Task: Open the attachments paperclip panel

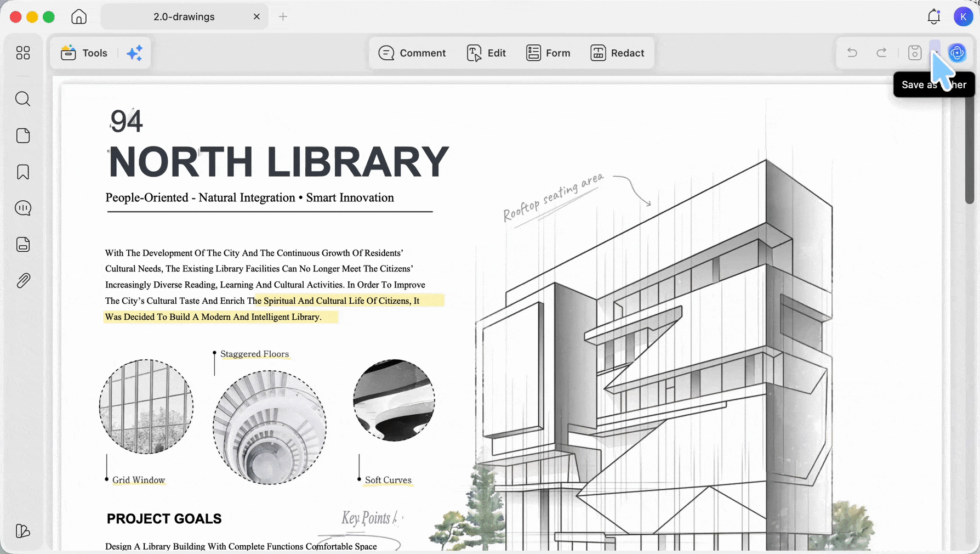Action: pyautogui.click(x=23, y=280)
